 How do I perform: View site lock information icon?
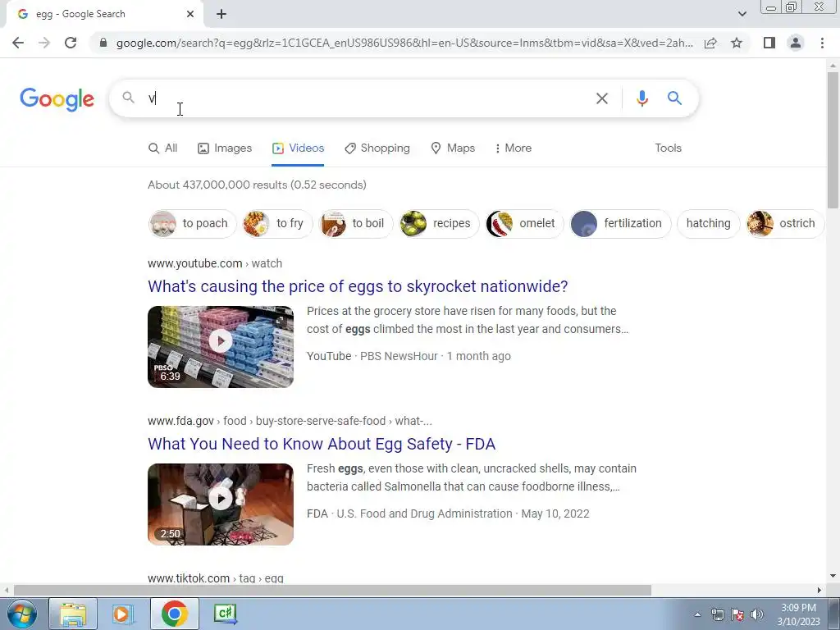click(x=103, y=43)
